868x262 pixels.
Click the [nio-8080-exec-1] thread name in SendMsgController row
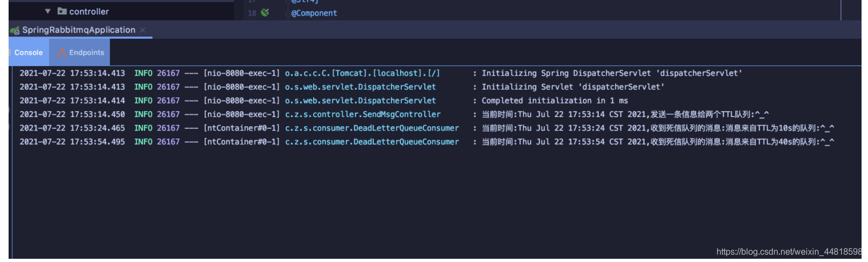point(242,114)
